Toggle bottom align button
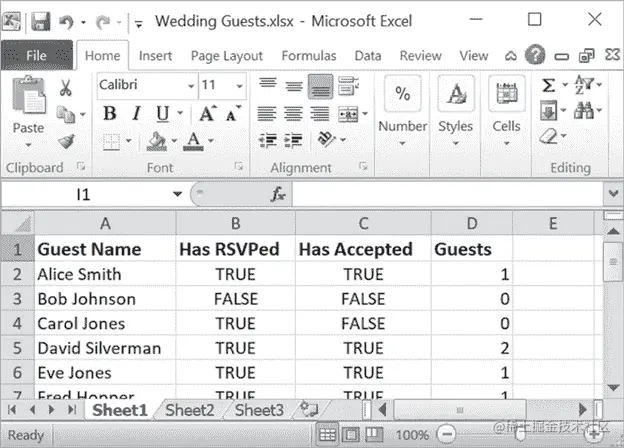The height and width of the screenshot is (448, 624). tap(320, 86)
